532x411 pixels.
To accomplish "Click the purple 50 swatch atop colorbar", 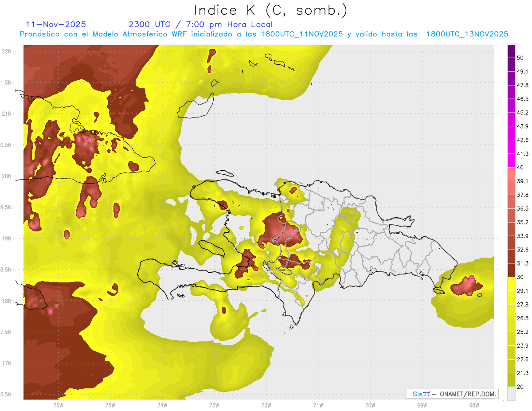I will pyautogui.click(x=512, y=51).
